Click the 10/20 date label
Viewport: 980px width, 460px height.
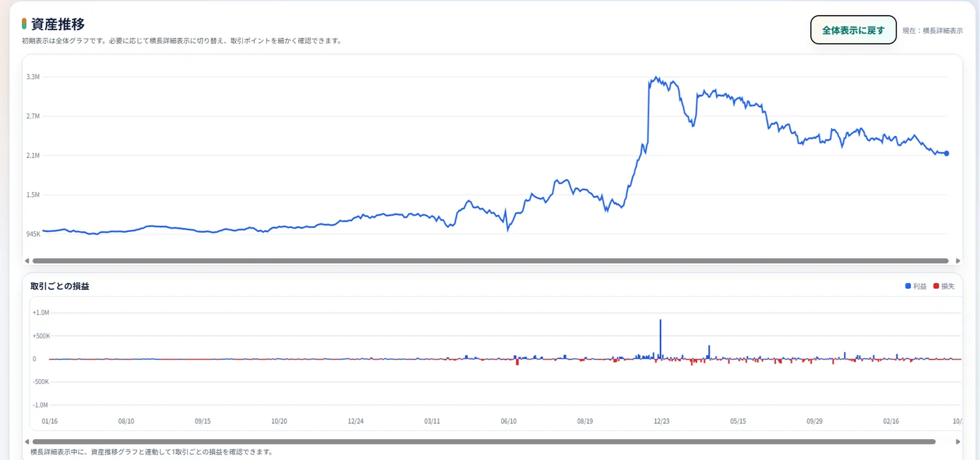(279, 421)
